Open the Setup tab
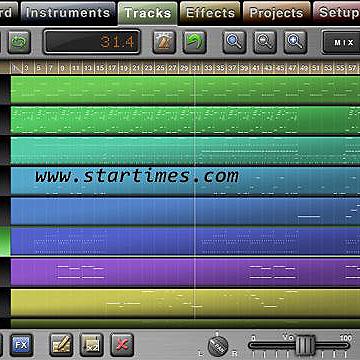360x360 pixels. pos(337,13)
